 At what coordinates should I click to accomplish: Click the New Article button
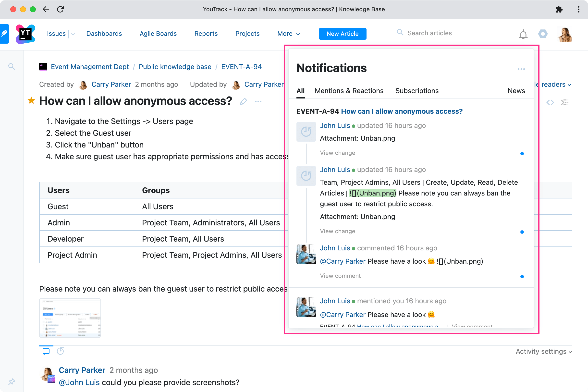(x=343, y=34)
